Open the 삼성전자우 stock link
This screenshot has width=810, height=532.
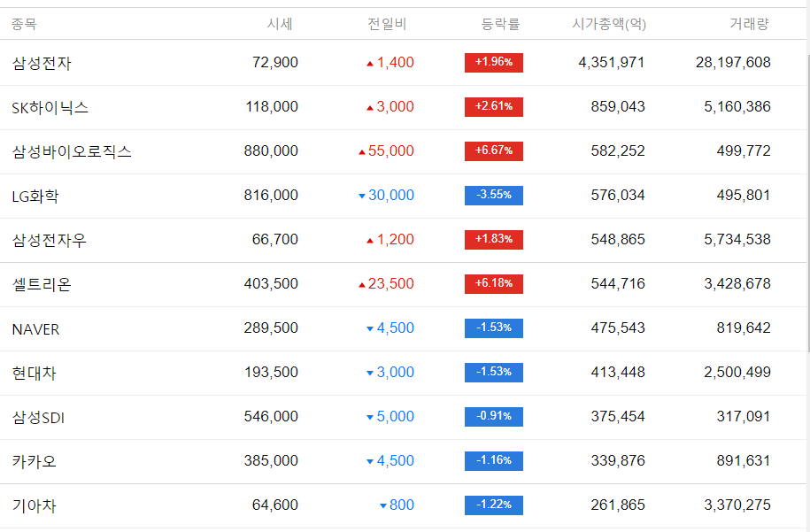(x=49, y=240)
